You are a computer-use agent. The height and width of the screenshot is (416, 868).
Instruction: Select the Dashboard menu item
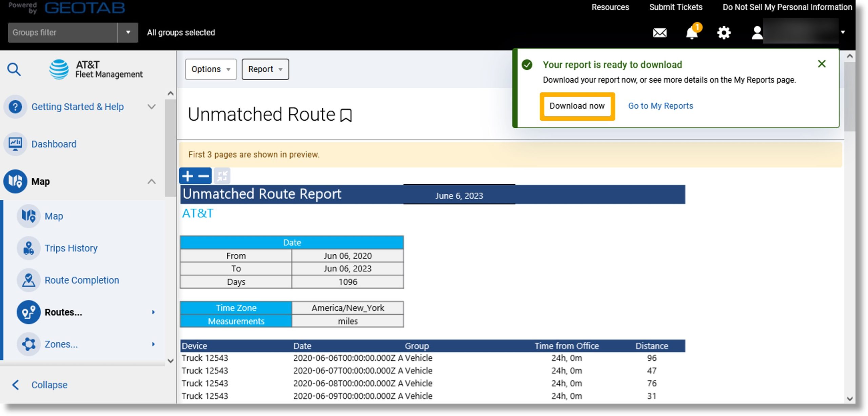coord(54,144)
